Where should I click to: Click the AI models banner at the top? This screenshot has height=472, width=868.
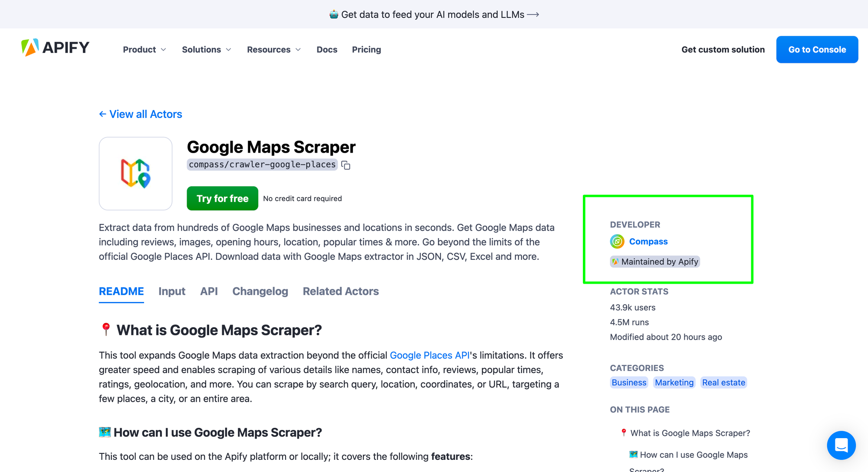tap(434, 14)
